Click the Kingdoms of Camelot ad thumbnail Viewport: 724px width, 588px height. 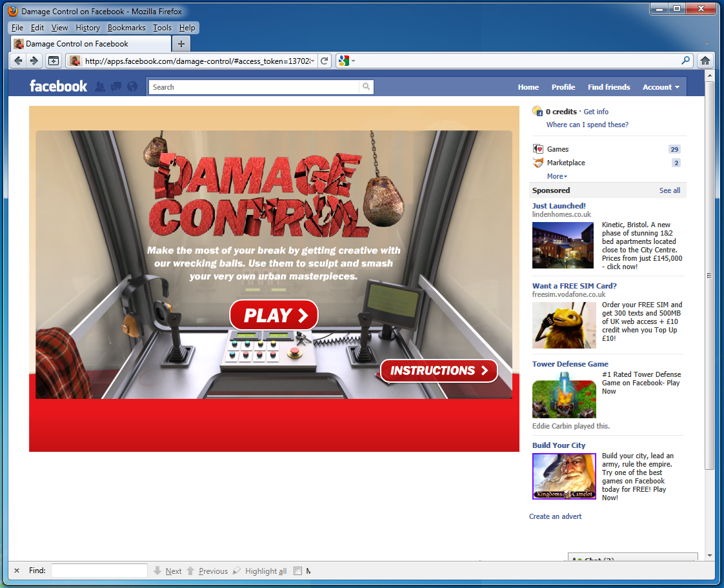[564, 476]
